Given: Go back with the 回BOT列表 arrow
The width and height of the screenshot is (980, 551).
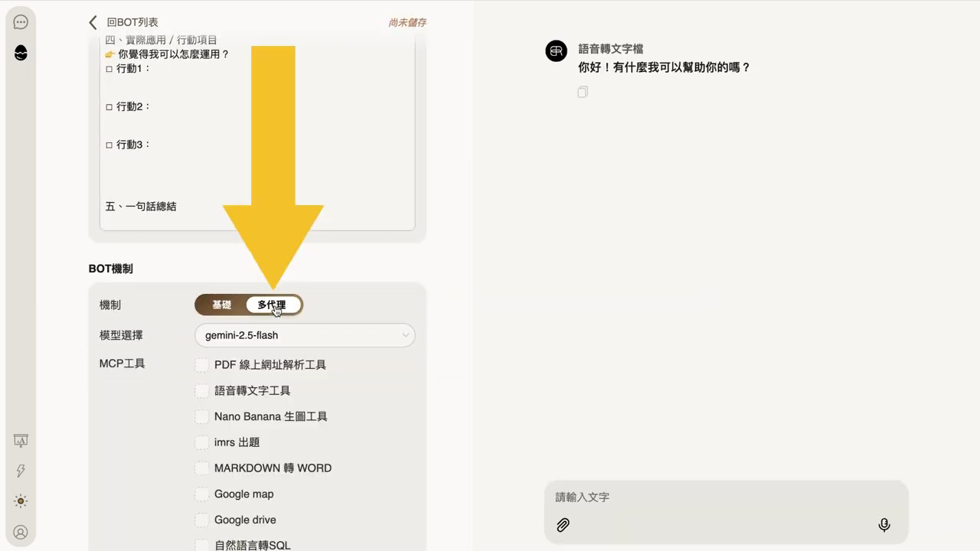Looking at the screenshot, I should coord(93,22).
